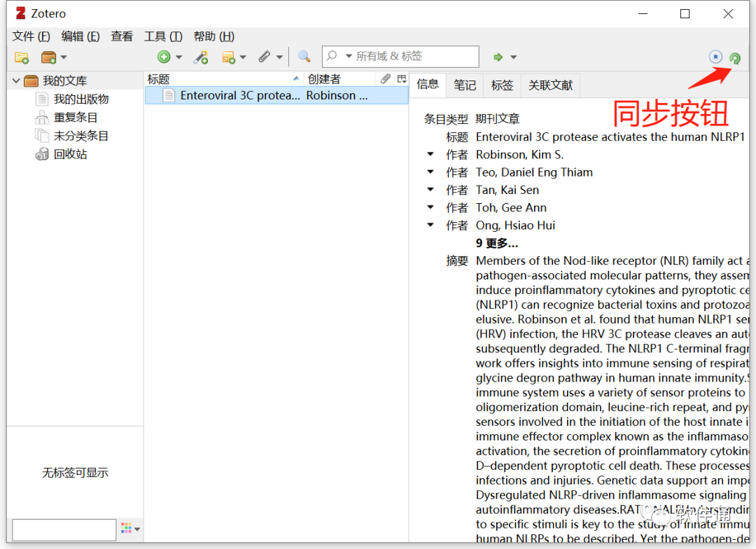756x549 pixels.
Task: Click the 期刊文章 item type field
Action: 497,118
